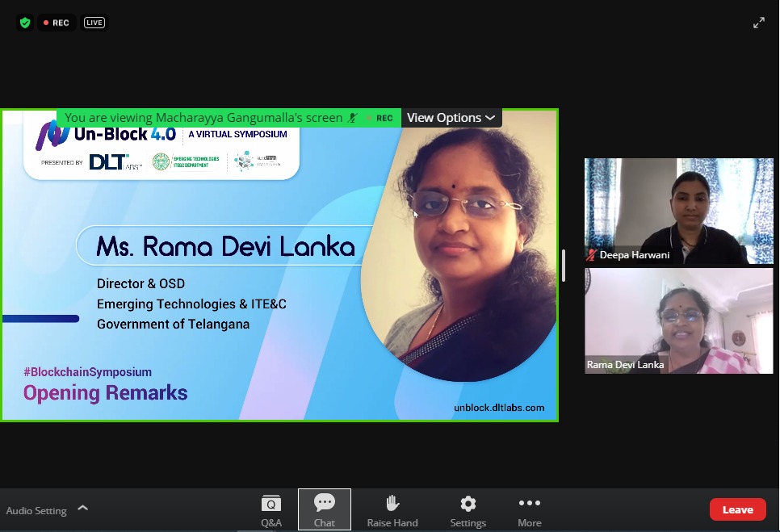
Task: Click the Director & OSD line on the slide
Action: coord(140,283)
